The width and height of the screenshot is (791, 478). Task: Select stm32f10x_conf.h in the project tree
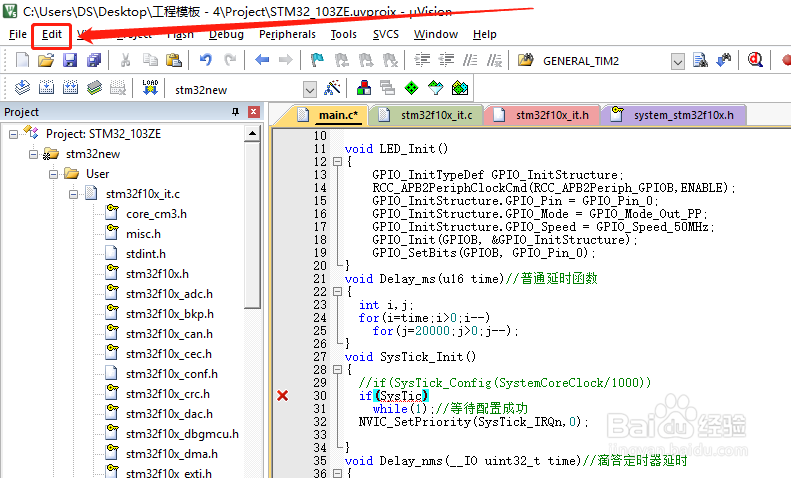pyautogui.click(x=172, y=374)
